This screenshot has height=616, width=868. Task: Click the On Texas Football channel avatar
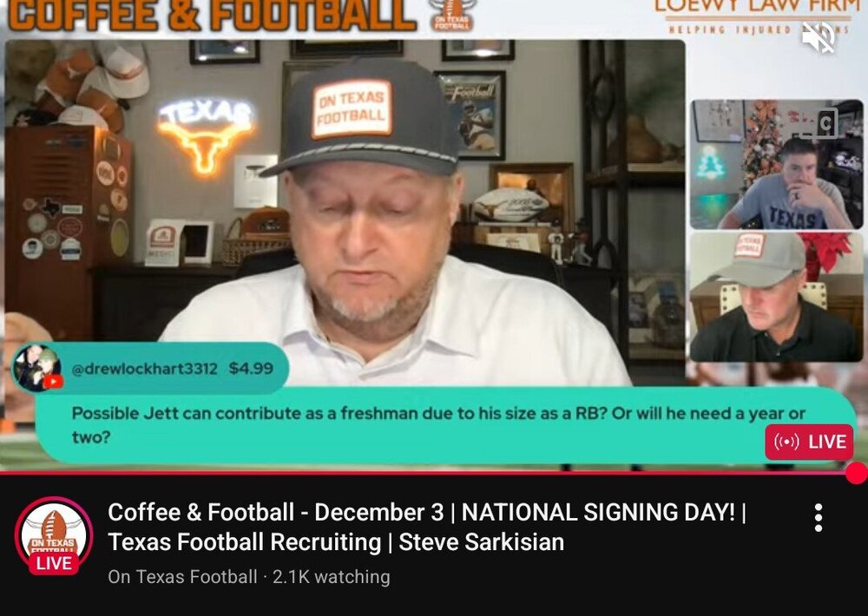[54, 536]
